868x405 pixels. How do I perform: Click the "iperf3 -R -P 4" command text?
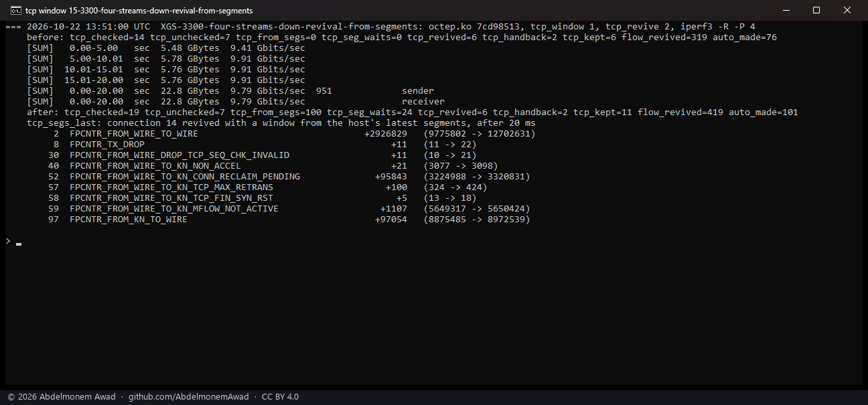pyautogui.click(x=718, y=27)
